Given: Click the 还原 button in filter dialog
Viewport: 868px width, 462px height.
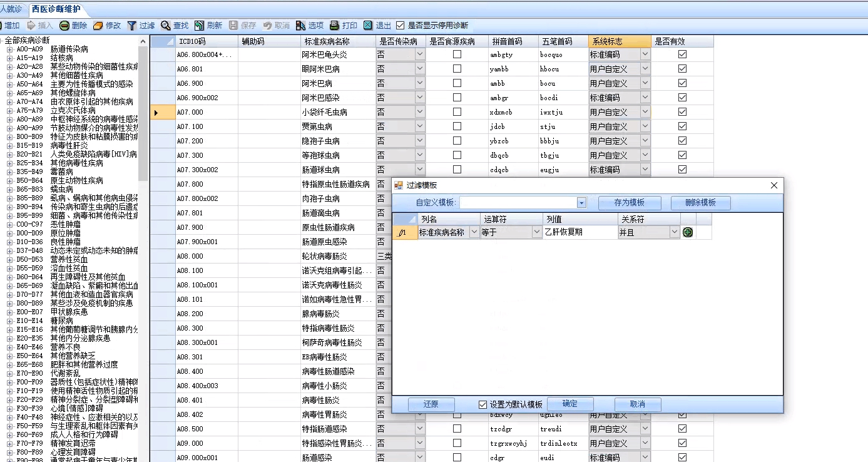Looking at the screenshot, I should click(431, 404).
